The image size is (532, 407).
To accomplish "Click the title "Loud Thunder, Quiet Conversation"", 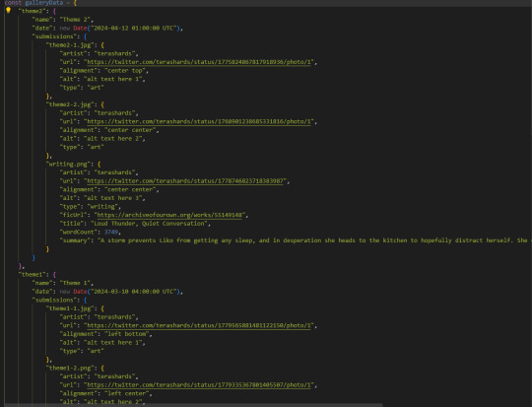I will click(150, 224).
